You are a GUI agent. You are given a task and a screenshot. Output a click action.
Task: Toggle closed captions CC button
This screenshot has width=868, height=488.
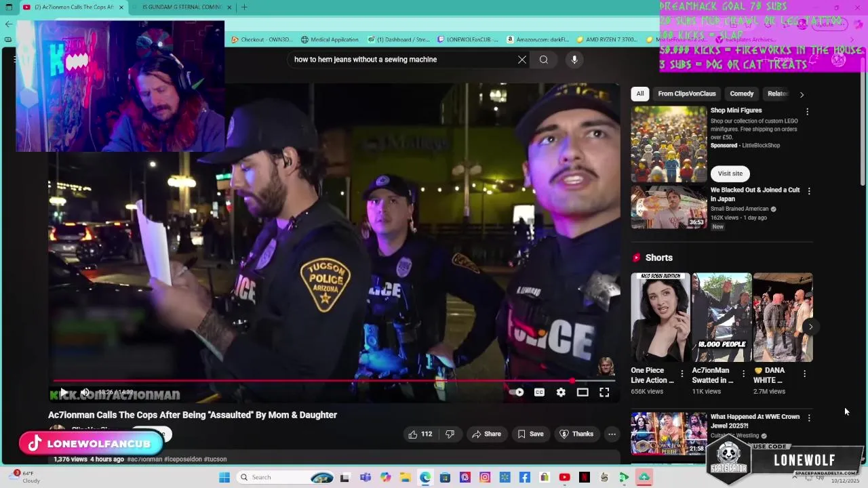tap(539, 392)
